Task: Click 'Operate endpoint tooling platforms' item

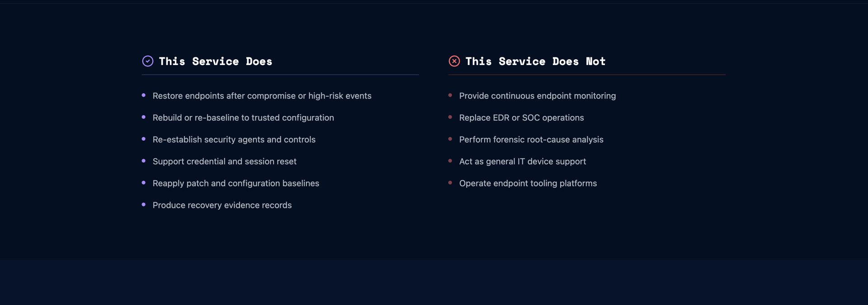Action: pos(528,183)
